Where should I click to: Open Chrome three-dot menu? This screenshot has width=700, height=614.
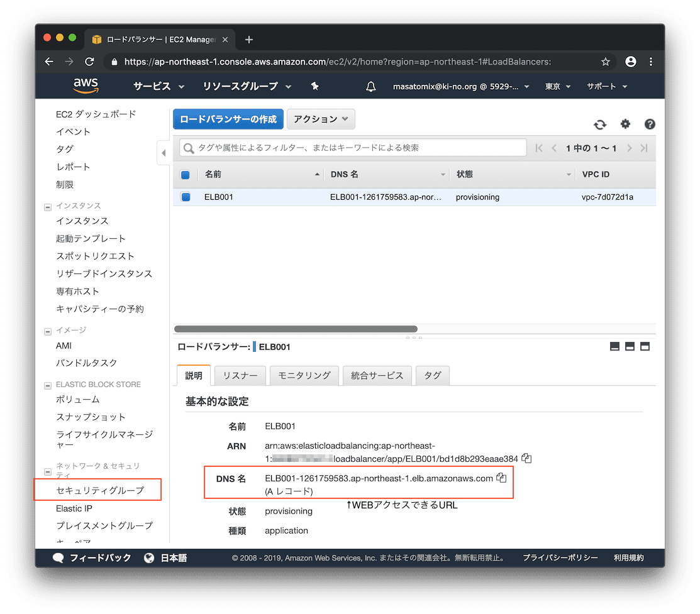651,62
